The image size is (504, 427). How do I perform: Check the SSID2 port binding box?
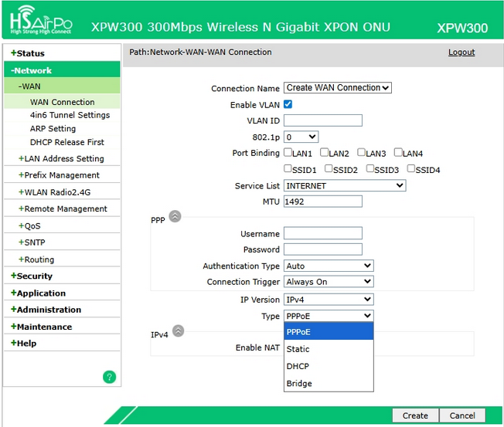(x=329, y=168)
